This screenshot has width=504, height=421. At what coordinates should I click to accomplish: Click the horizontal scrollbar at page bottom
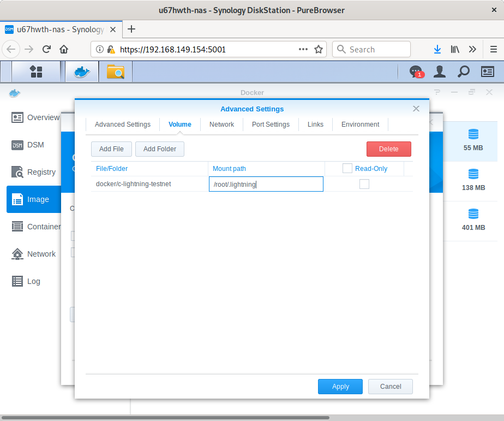(x=165, y=418)
